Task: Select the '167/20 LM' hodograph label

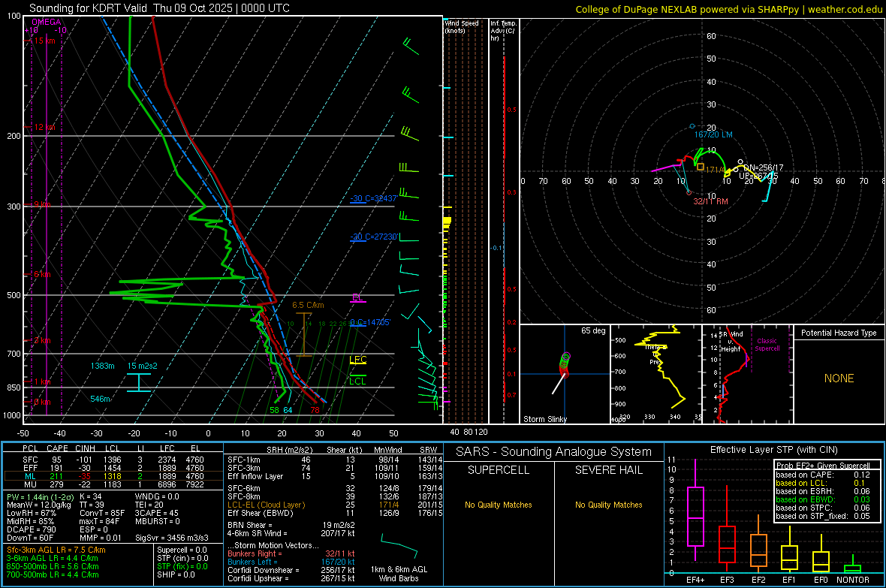Action: (x=713, y=134)
